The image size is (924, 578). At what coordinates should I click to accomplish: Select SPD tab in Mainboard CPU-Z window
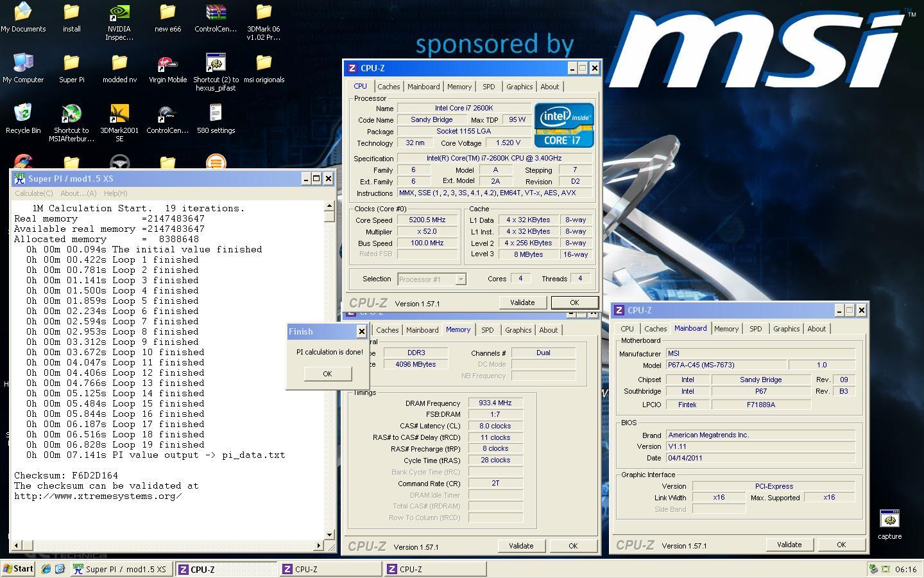coord(756,329)
